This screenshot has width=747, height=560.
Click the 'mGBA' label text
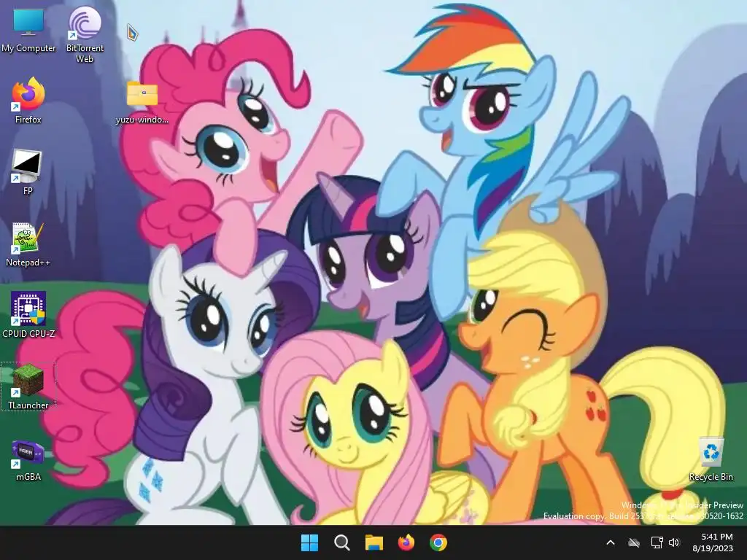click(x=28, y=477)
